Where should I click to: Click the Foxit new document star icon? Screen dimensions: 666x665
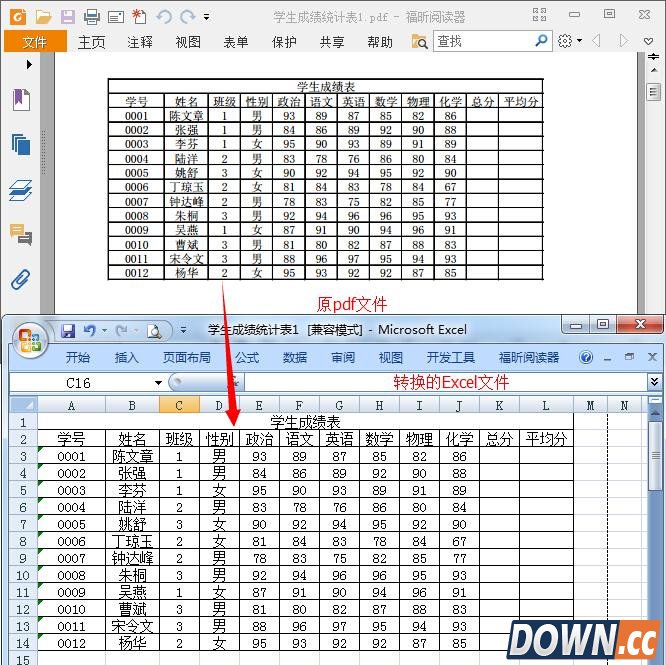[139, 17]
